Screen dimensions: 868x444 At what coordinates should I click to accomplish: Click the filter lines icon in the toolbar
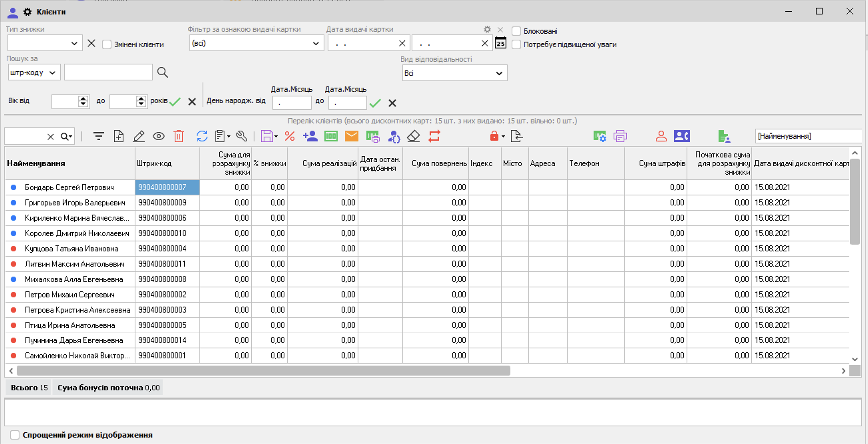(x=98, y=136)
